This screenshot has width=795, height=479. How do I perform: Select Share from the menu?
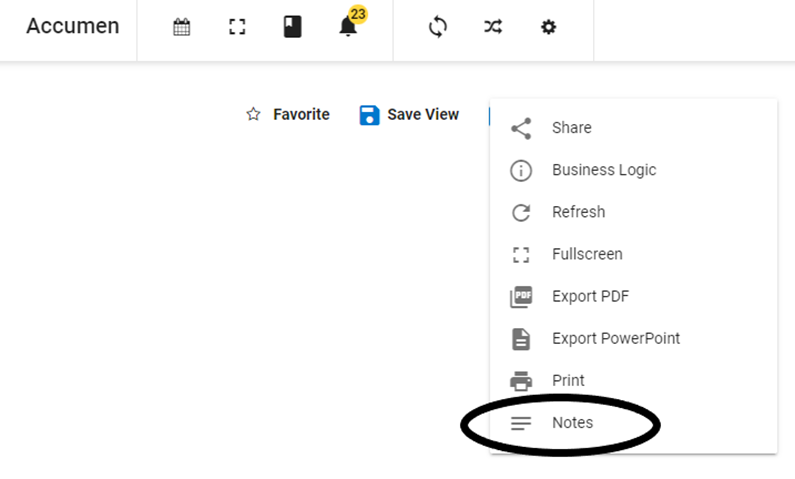pos(571,128)
